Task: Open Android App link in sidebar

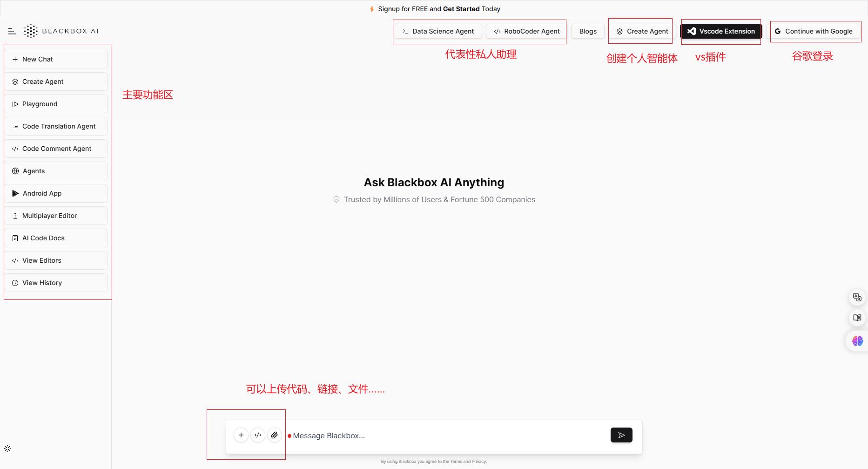Action: tap(56, 193)
